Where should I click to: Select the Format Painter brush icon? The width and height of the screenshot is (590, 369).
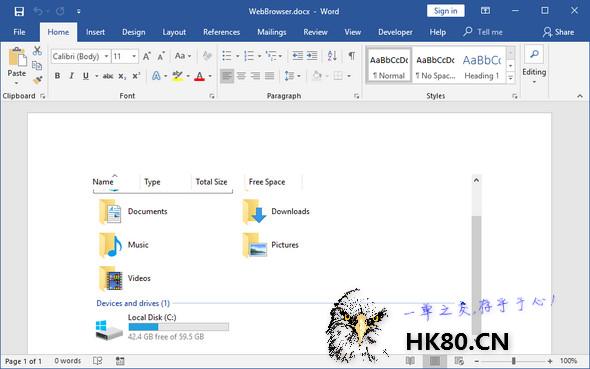[x=37, y=80]
